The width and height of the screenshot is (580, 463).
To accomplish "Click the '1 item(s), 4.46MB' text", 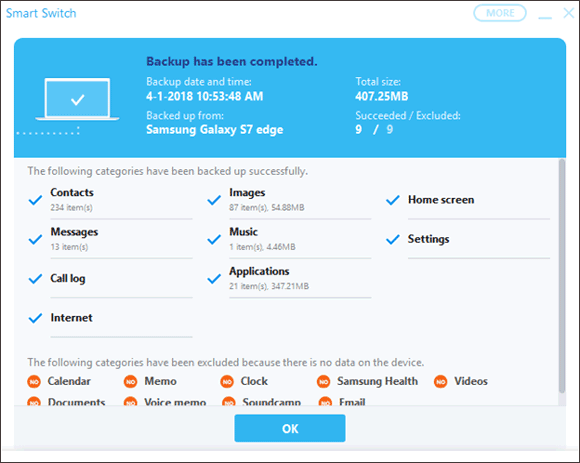I will (262, 247).
